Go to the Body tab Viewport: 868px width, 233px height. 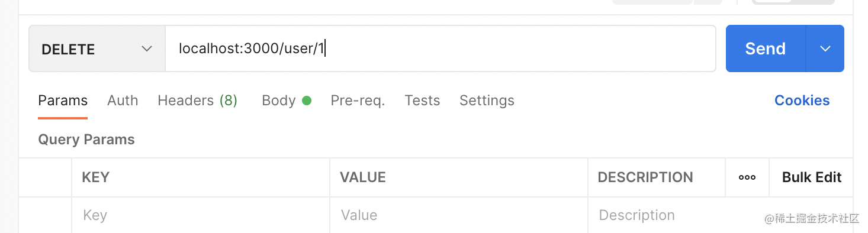(279, 101)
